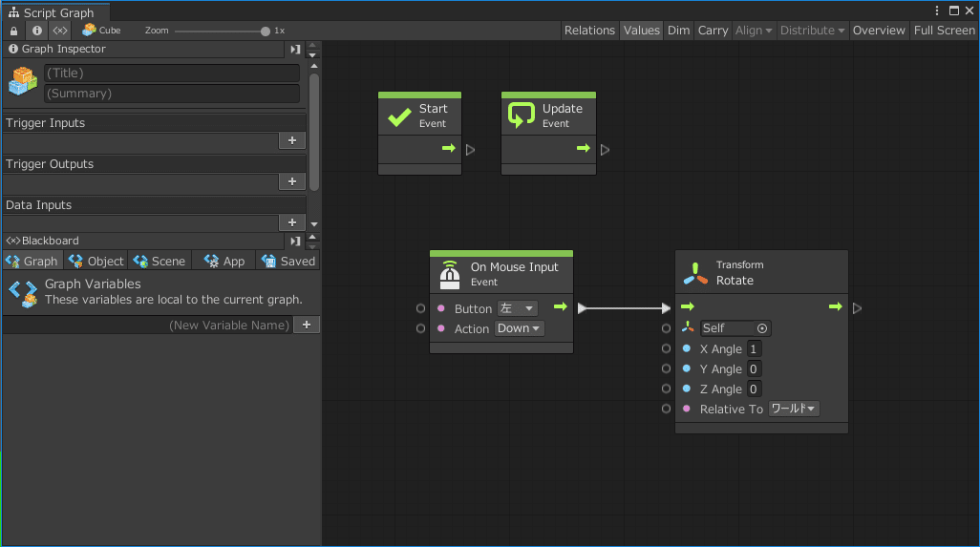Select the Cube breadcrumb
This screenshot has width=980, height=547.
[101, 30]
